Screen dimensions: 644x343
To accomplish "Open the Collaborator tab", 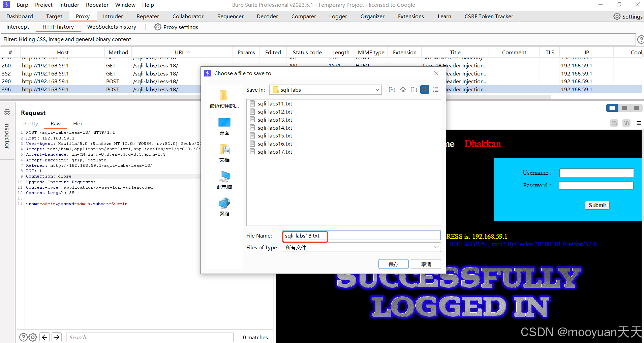I will point(188,16).
